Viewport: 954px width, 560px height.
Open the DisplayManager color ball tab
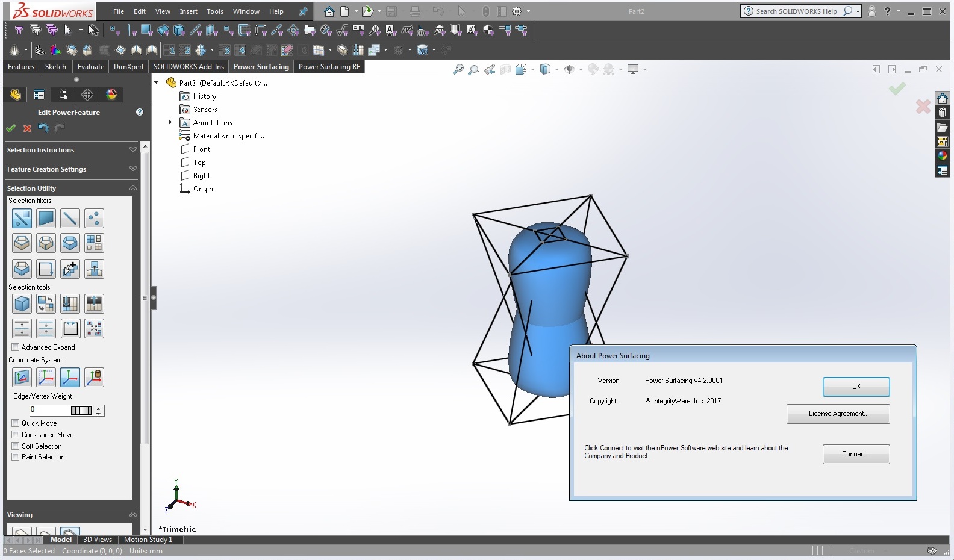[111, 95]
